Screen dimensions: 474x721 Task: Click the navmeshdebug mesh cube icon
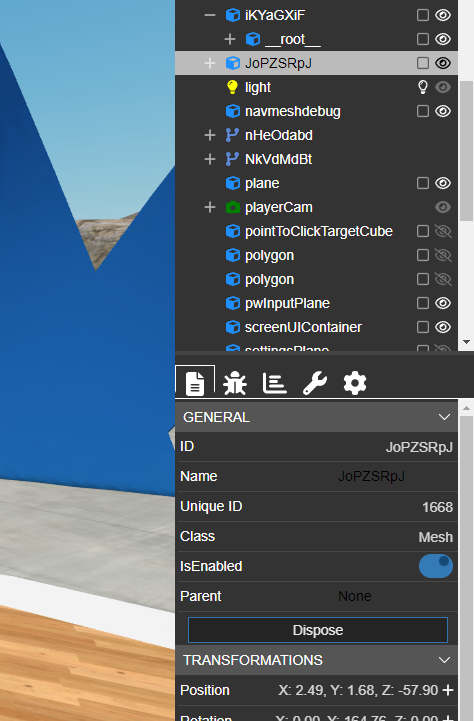[x=233, y=111]
